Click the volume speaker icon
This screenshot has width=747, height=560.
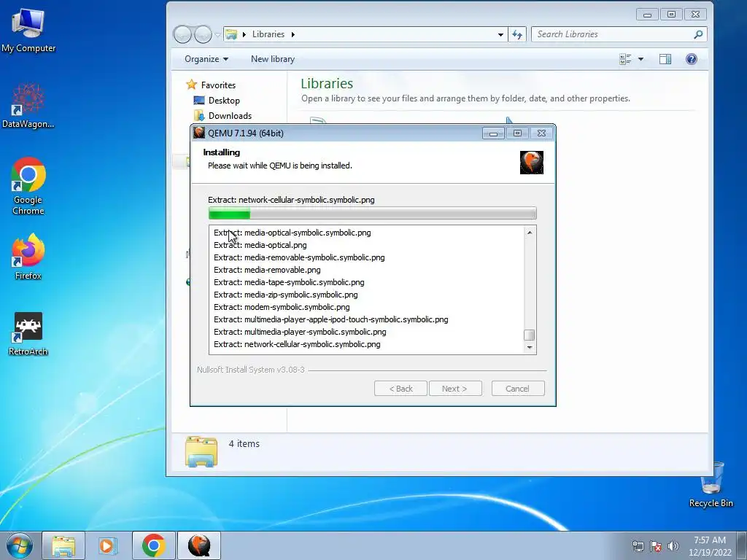[x=673, y=546]
